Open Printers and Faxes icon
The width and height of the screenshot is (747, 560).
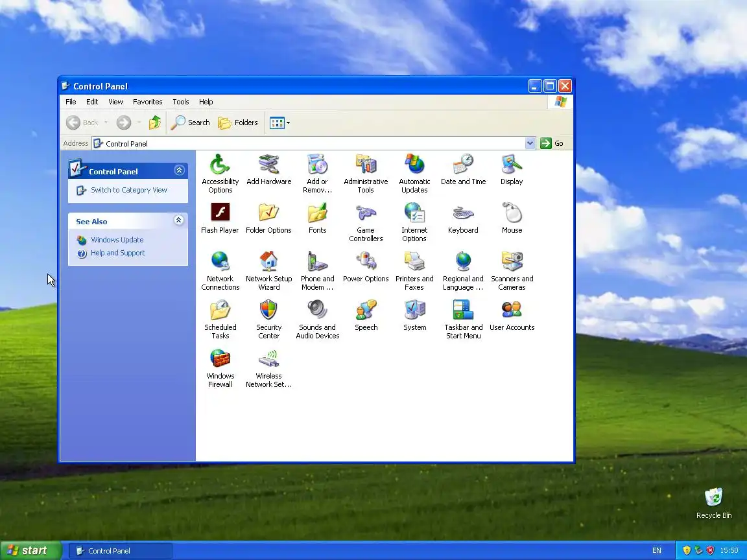[x=414, y=270]
